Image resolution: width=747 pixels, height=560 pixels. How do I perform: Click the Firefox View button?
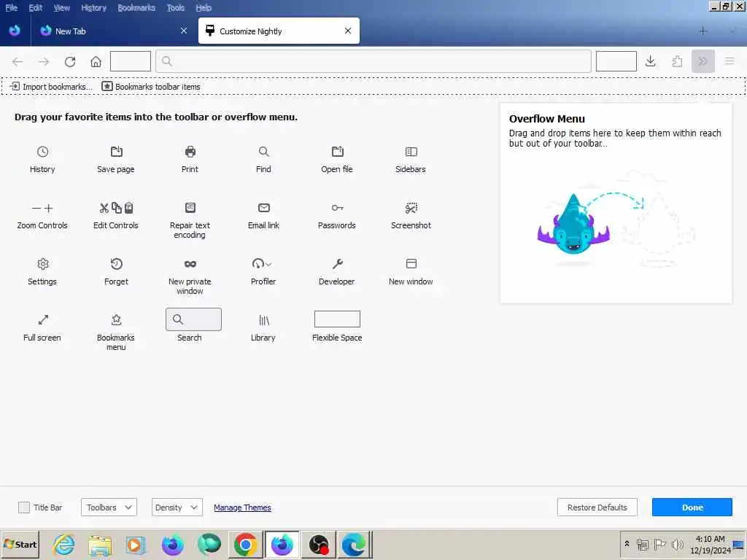click(15, 31)
